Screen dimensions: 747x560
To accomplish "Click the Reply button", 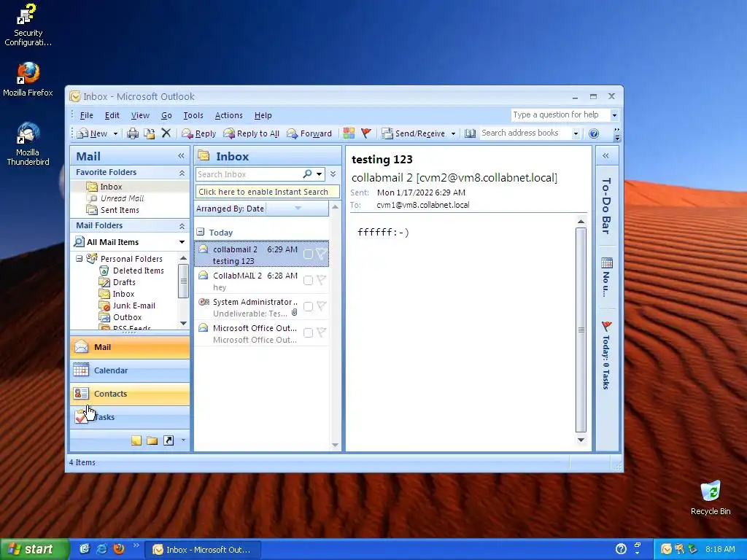I will pyautogui.click(x=198, y=134).
